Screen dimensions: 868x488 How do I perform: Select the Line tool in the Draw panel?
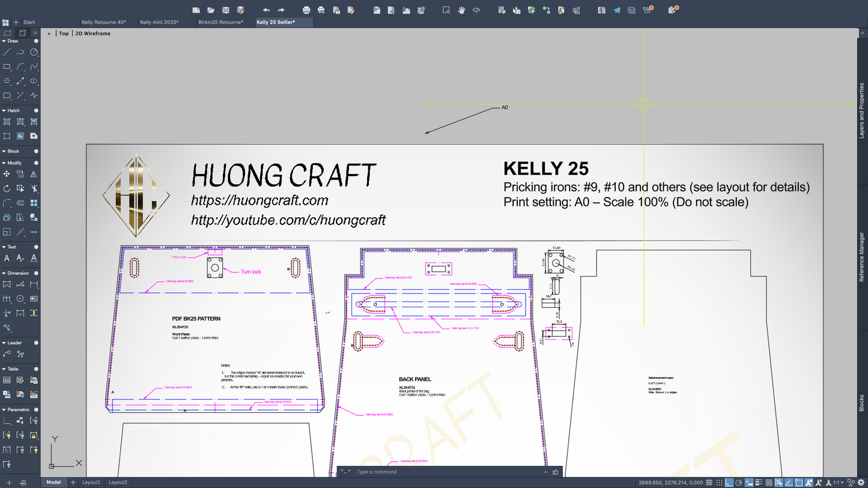point(7,52)
